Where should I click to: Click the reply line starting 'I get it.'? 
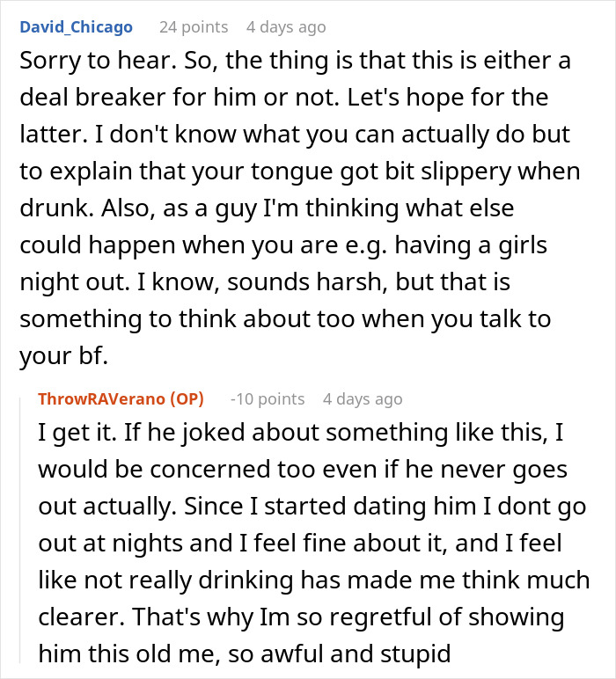301,433
